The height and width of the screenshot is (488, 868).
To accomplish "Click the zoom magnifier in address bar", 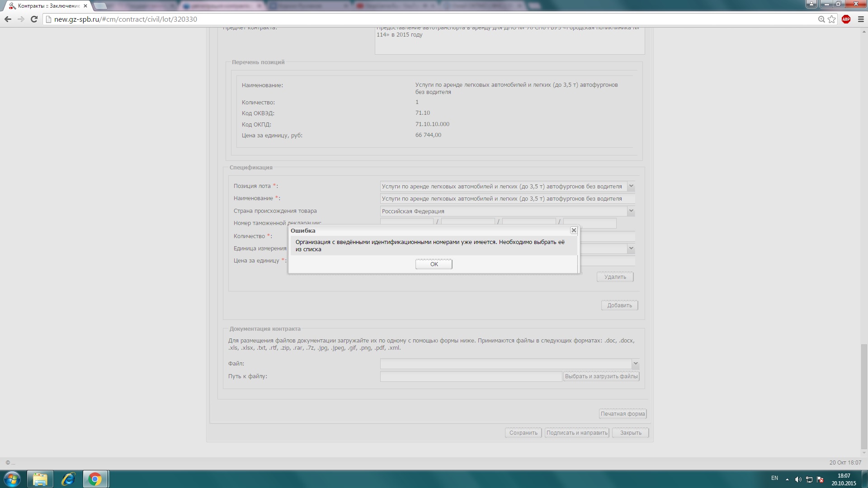I will 821,19.
